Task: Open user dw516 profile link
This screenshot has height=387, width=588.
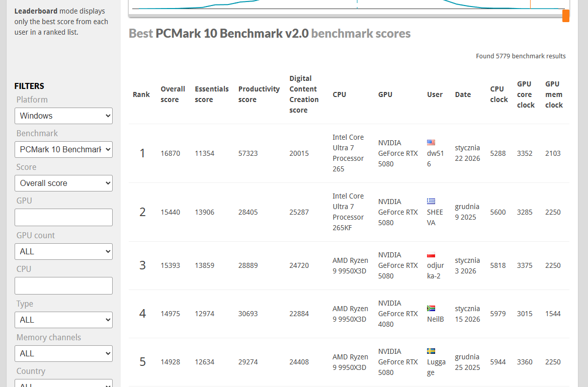Action: (436, 158)
